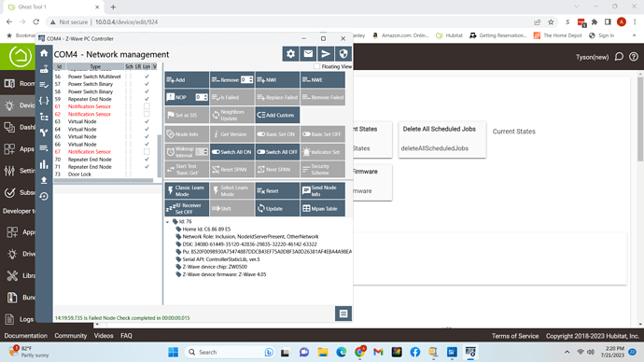This screenshot has height=362, width=644.
Task: Click the envelope icon in Z-Wave header
Action: click(x=308, y=54)
